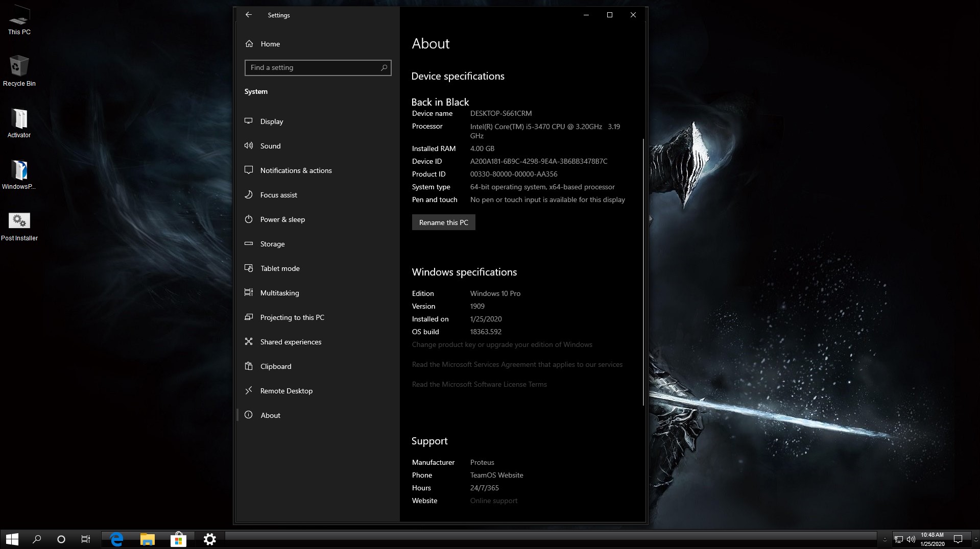Open Power & sleep settings
Image resolution: width=980 pixels, height=549 pixels.
[x=318, y=219]
